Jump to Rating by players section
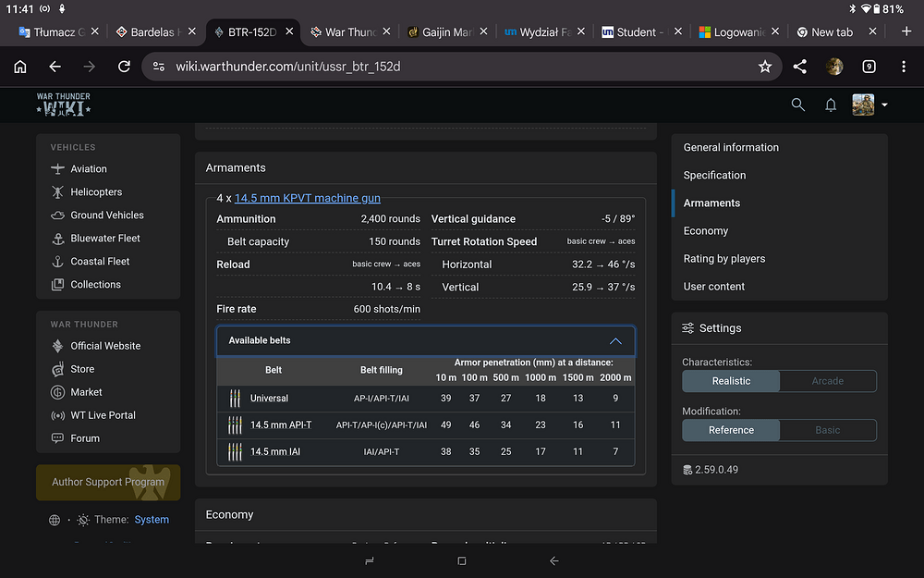 point(724,258)
